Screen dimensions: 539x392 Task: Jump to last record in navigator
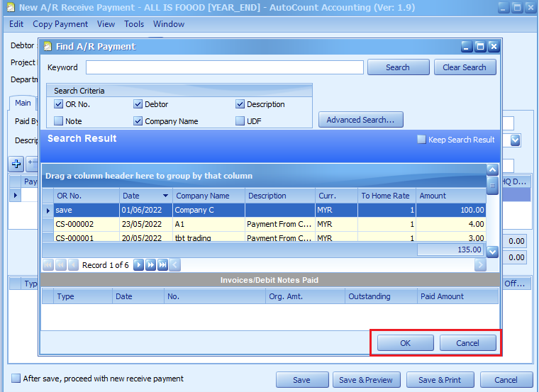[x=162, y=265]
